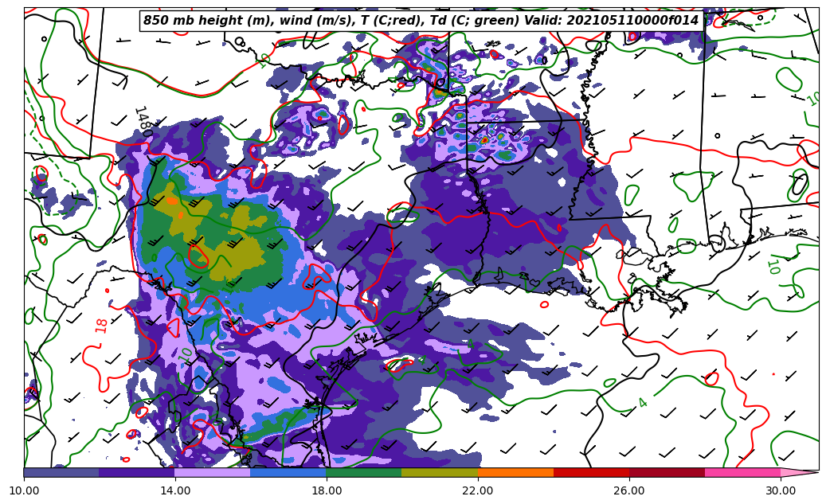826x504 pixels.
Task: Select the bright red 24–26 colorbar segment
Action: tap(591, 472)
